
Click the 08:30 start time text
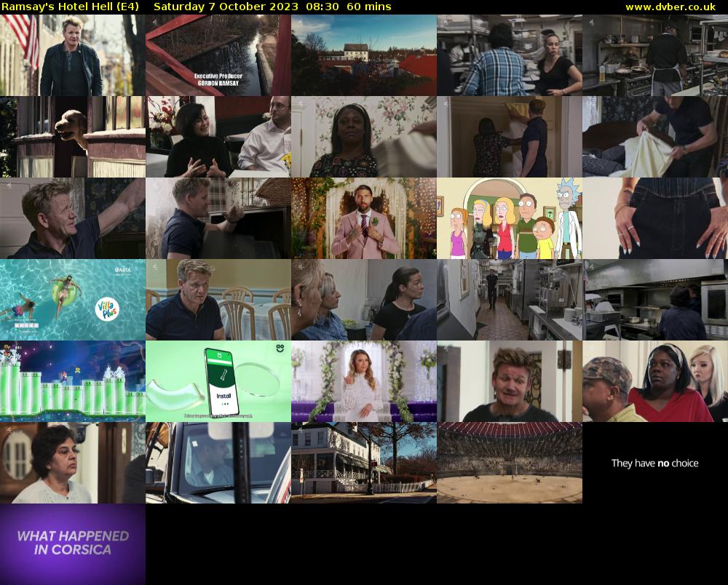point(323,7)
